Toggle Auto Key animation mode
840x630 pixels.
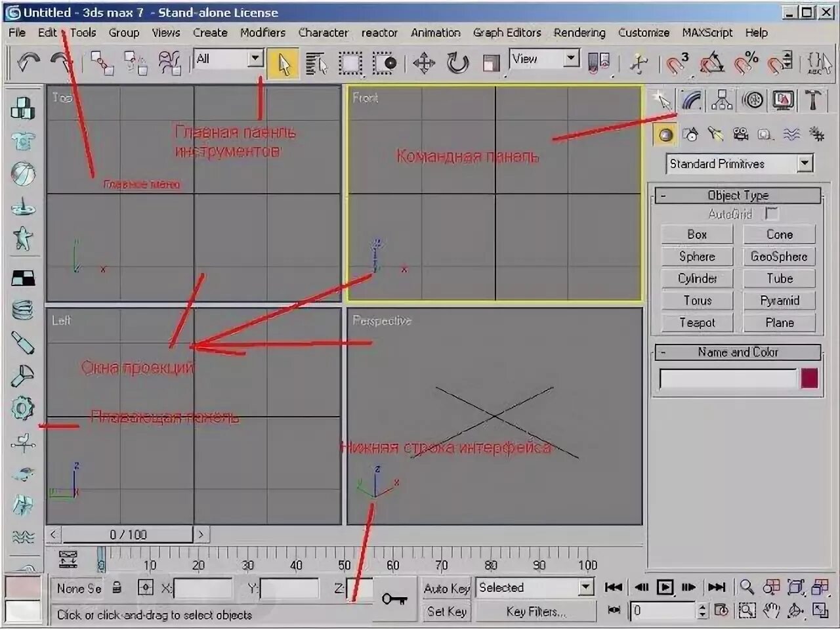pyautogui.click(x=446, y=588)
